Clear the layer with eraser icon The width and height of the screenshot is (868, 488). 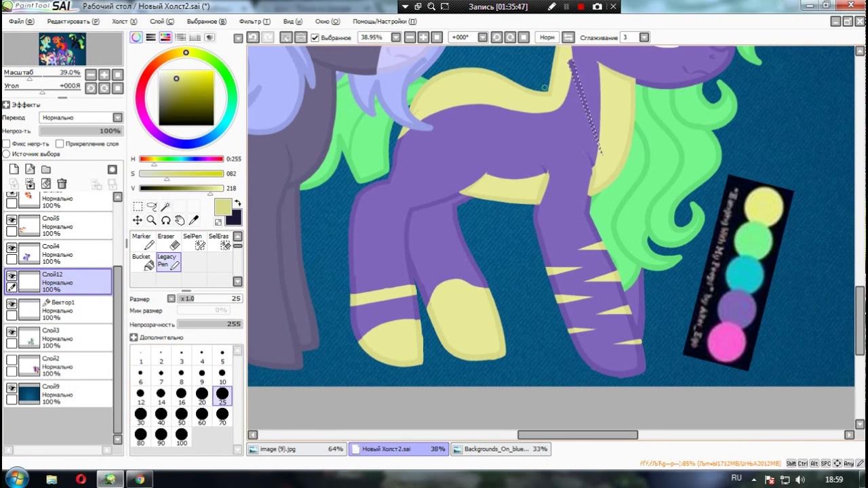[46, 184]
